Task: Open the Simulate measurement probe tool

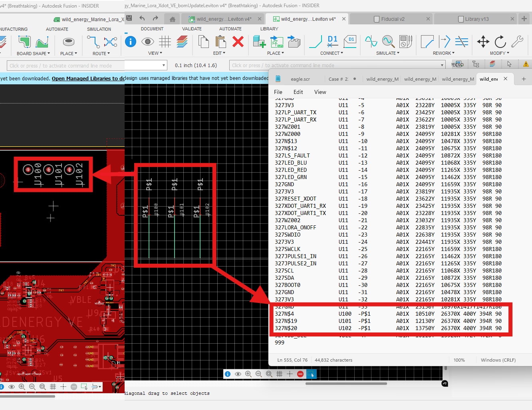Action: pos(405,42)
